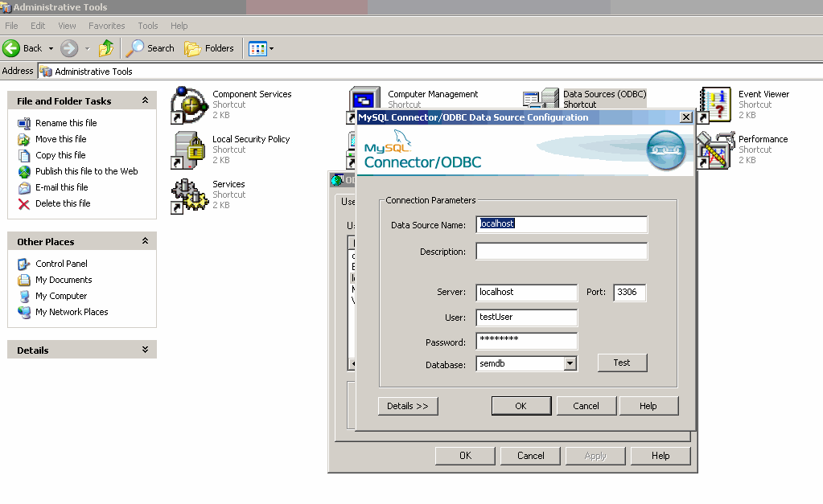Click My Computer icon in Other Places

click(24, 297)
